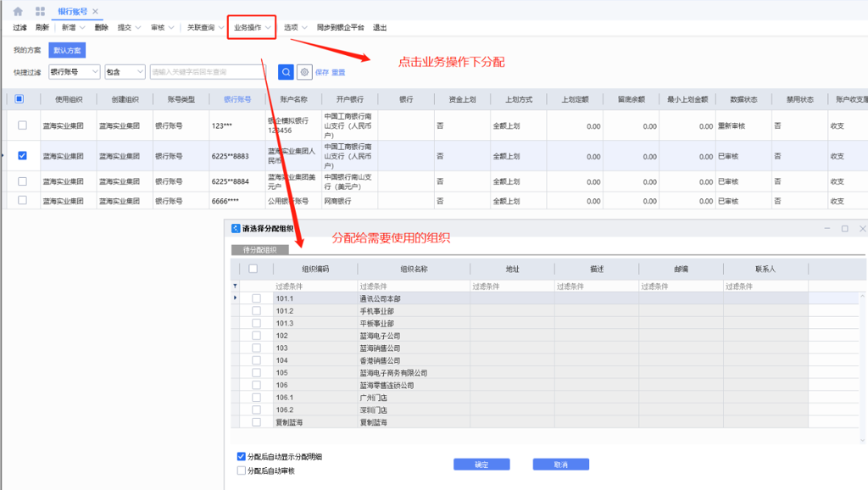The width and height of the screenshot is (868, 490).
Task: Sort by 银行账号 column header
Action: click(x=237, y=100)
